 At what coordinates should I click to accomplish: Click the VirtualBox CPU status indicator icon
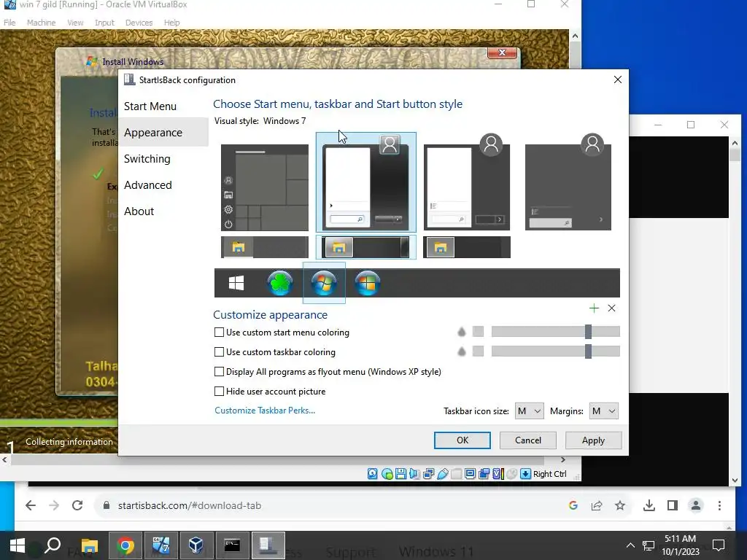click(498, 474)
